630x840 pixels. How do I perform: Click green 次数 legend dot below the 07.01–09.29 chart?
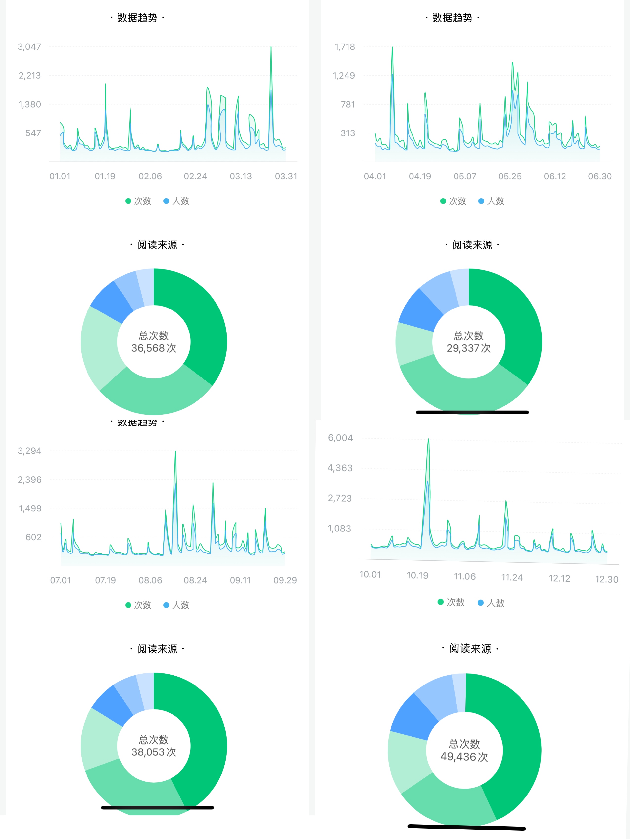coord(128,605)
